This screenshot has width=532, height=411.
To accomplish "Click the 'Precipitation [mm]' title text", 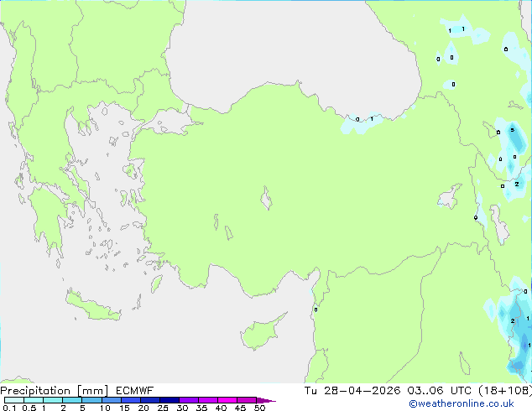I will pos(55,391).
